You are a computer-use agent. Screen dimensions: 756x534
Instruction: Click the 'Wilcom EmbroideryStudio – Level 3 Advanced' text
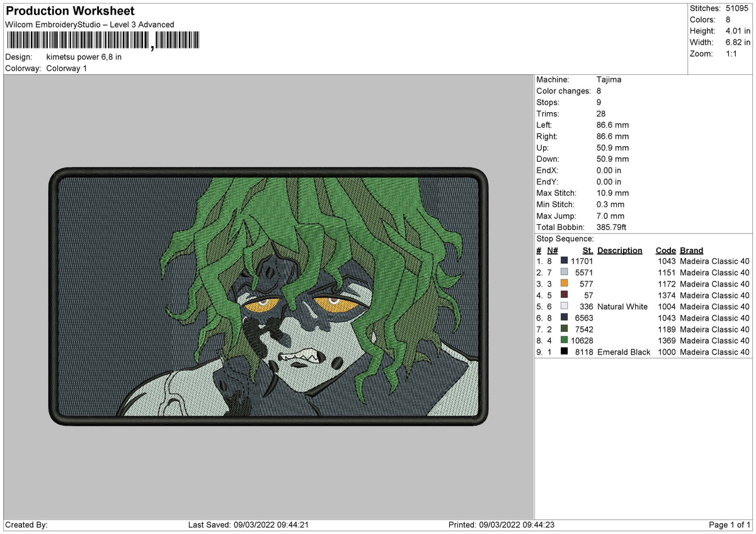pos(89,25)
